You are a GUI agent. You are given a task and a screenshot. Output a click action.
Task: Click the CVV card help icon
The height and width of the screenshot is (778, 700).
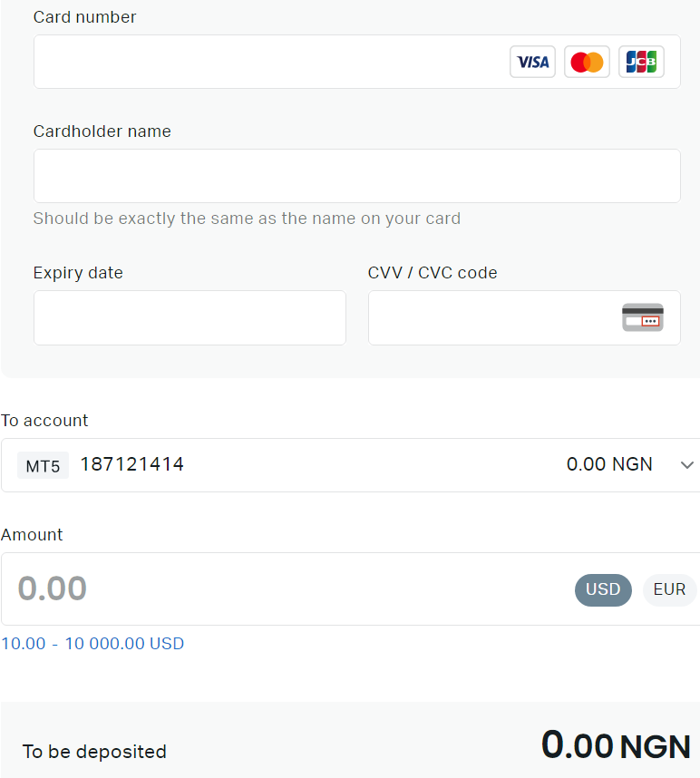click(642, 317)
